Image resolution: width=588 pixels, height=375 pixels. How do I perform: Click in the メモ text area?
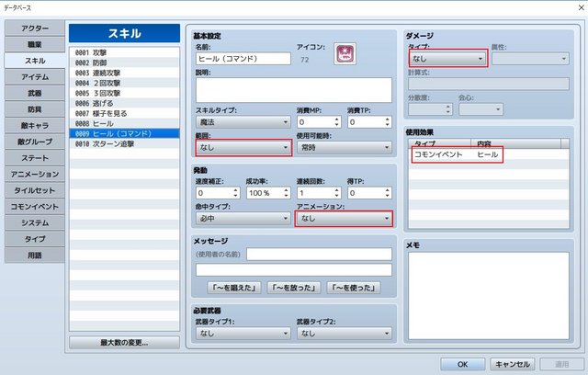[489, 296]
